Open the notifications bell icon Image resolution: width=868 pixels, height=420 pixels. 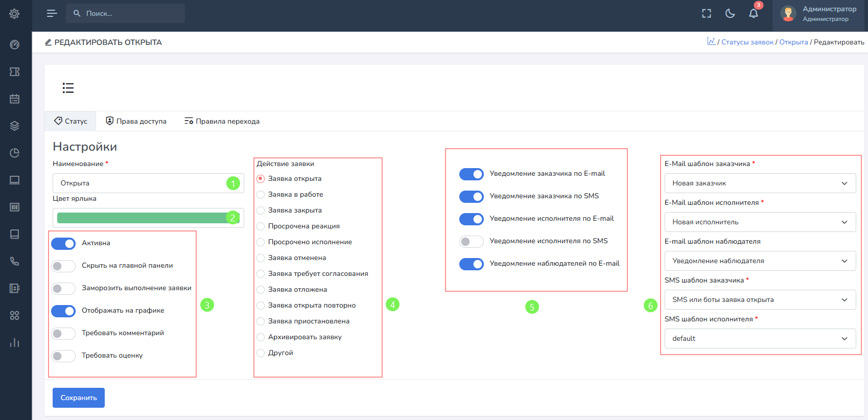(x=753, y=13)
